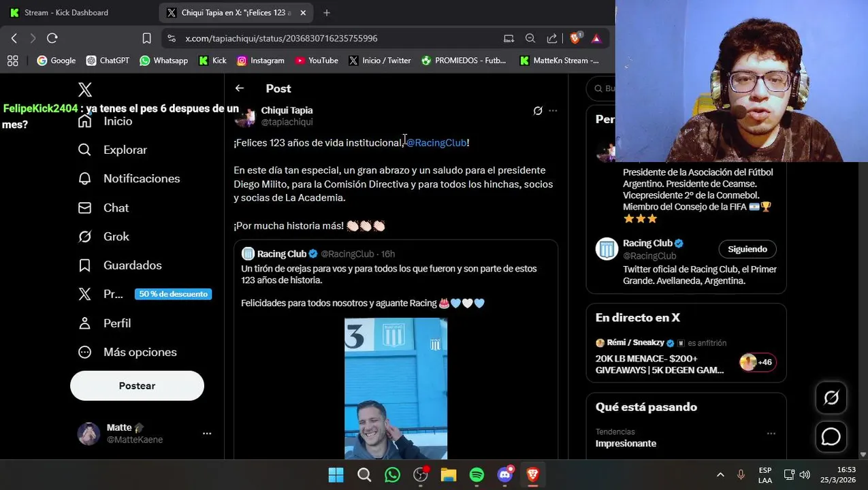Click the zoom magnifier icon in address bar
The image size is (868, 490).
click(530, 39)
